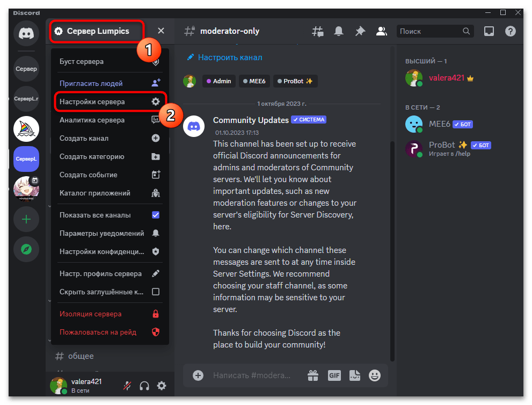Viewport: 532px width, 405px height.
Task: Toggle the member list icon
Action: [382, 31]
